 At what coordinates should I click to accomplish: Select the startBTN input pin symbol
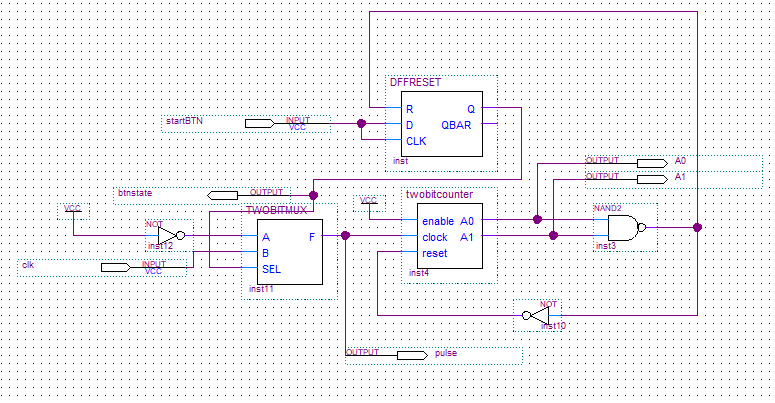pyautogui.click(x=259, y=123)
